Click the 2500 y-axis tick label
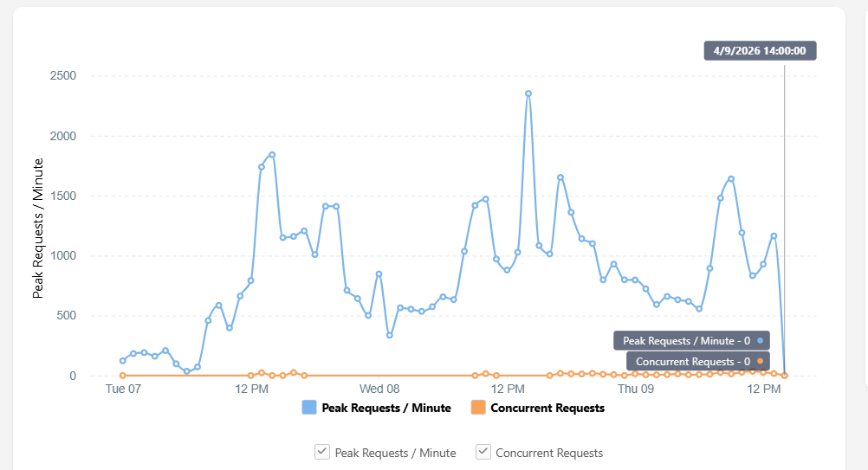868x470 pixels. [x=62, y=76]
